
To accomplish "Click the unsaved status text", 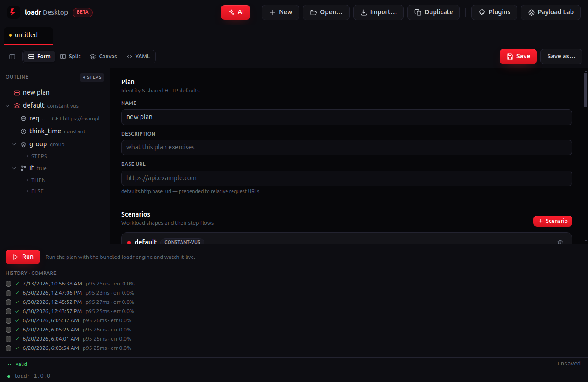I will pyautogui.click(x=569, y=364).
